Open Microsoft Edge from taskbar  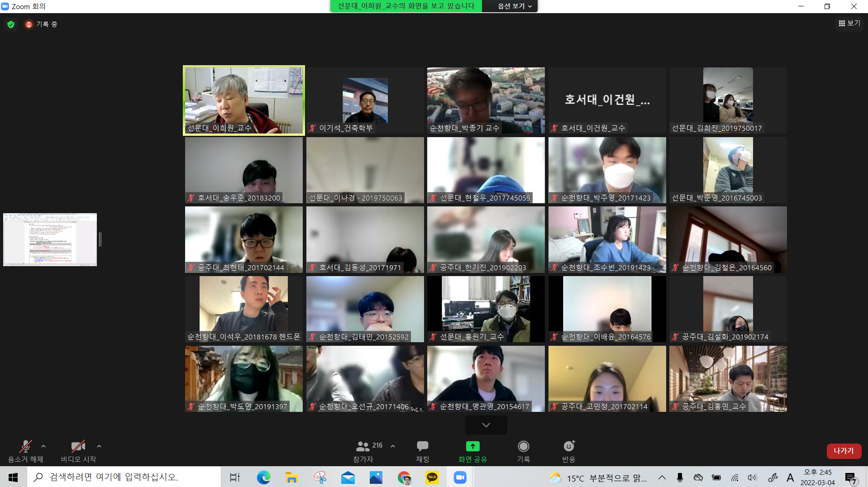point(263,477)
